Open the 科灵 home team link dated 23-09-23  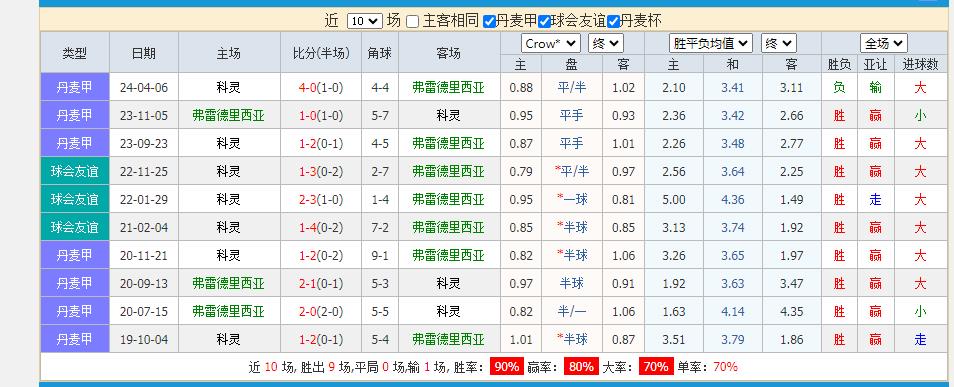(229, 144)
